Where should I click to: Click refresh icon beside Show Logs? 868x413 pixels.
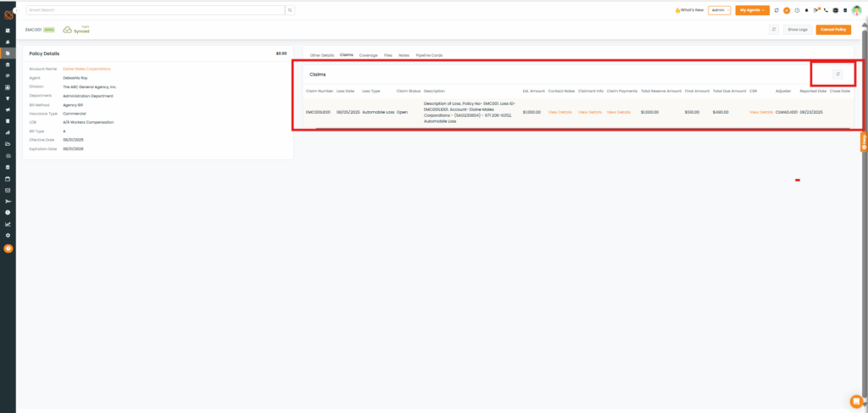click(x=774, y=30)
